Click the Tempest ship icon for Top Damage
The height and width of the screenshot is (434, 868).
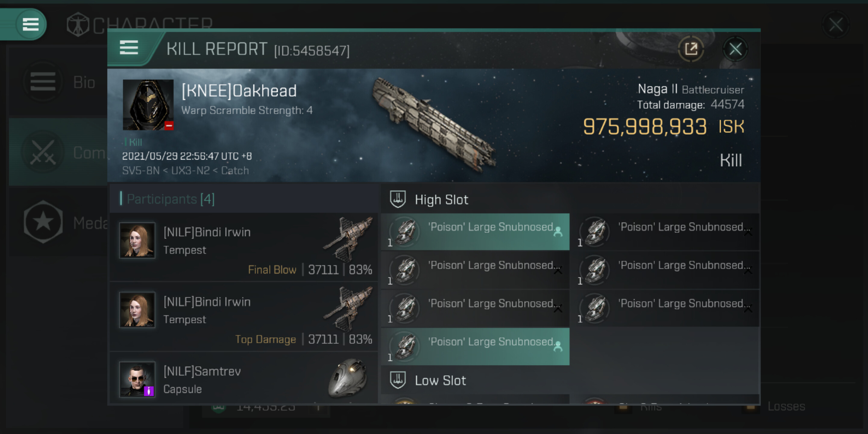[348, 309]
